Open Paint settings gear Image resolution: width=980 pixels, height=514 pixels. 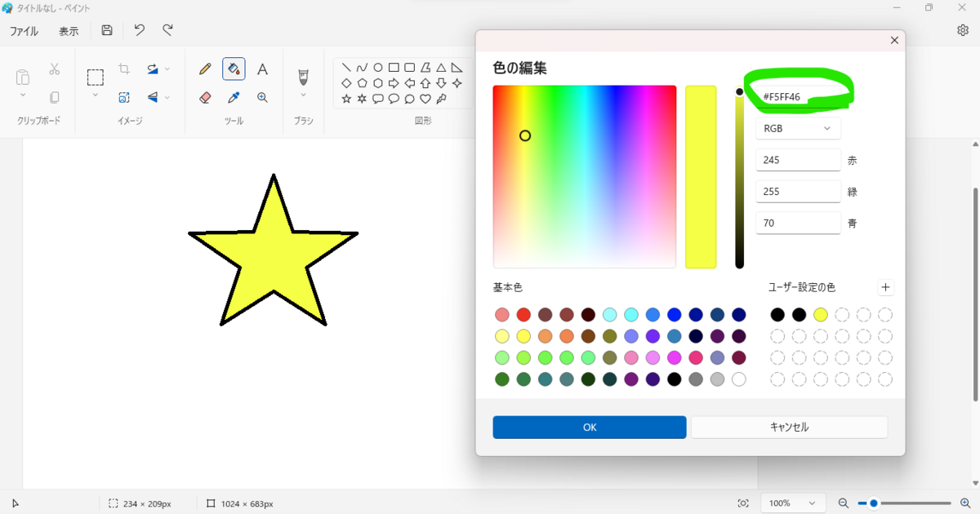pyautogui.click(x=963, y=30)
